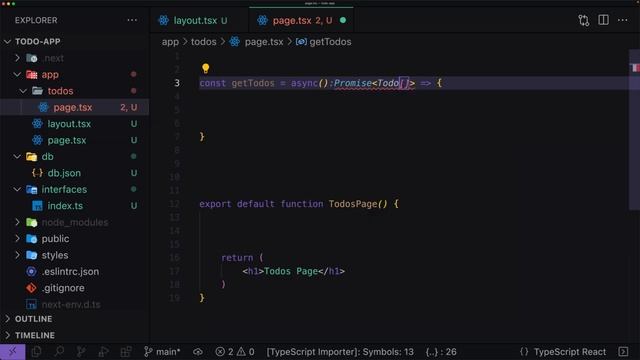Click the braces icon beside TypeScript React
The height and width of the screenshot is (360, 640).
pos(524,351)
